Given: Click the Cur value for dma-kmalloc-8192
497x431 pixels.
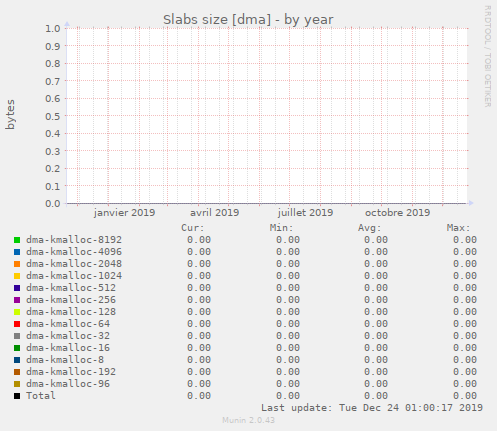Looking at the screenshot, I should pos(199,240).
